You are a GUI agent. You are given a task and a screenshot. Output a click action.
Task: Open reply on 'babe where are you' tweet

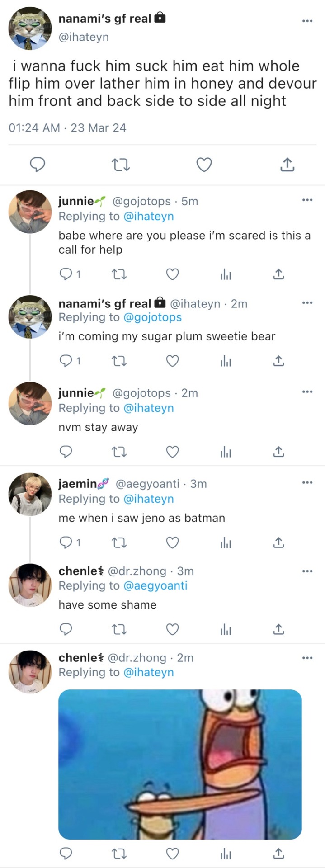pos(66,274)
